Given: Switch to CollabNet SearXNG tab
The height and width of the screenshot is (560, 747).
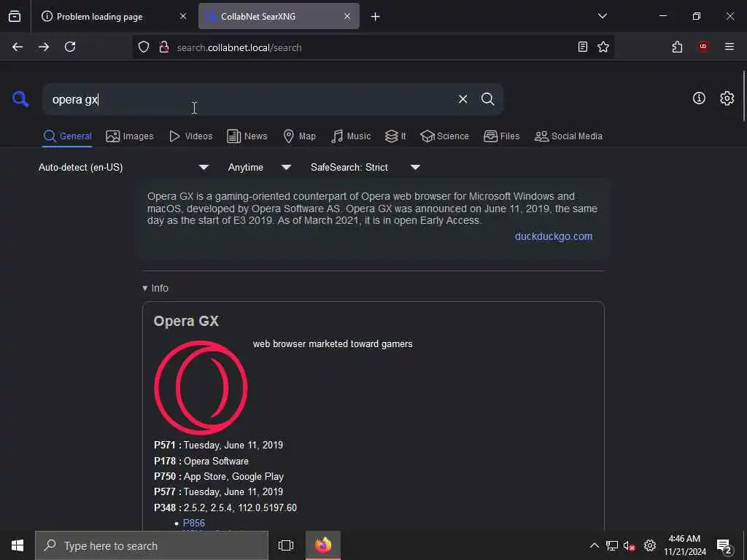Looking at the screenshot, I should (279, 16).
